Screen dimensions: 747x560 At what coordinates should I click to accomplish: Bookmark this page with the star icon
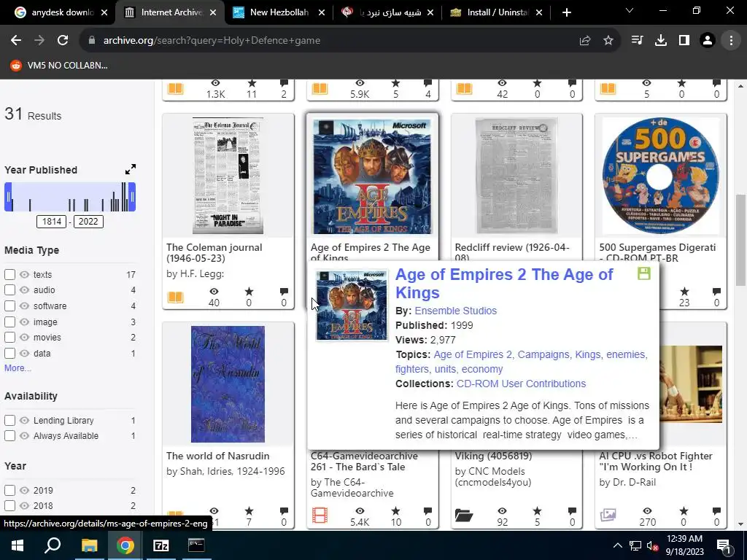click(608, 41)
